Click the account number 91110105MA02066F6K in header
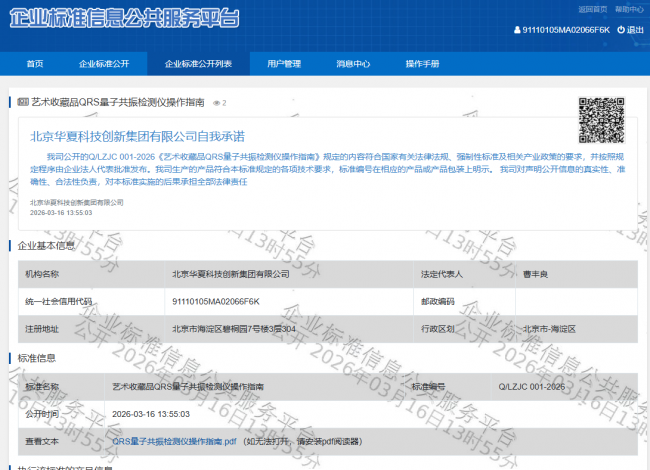Viewport: 650px width, 470px height. tap(567, 31)
